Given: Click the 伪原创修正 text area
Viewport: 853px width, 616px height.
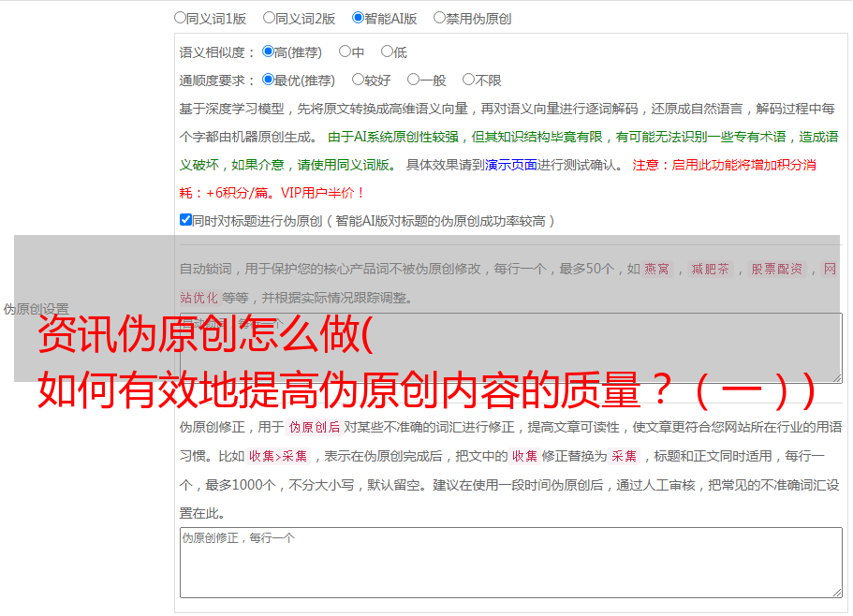Looking at the screenshot, I should click(x=511, y=563).
